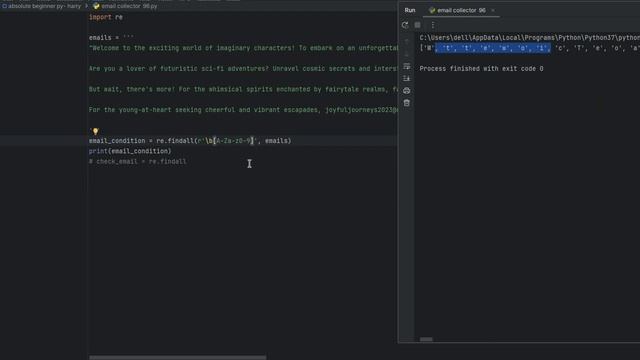The image size is (640, 360).
Task: Click the highlighted output list selection
Action: (493, 48)
